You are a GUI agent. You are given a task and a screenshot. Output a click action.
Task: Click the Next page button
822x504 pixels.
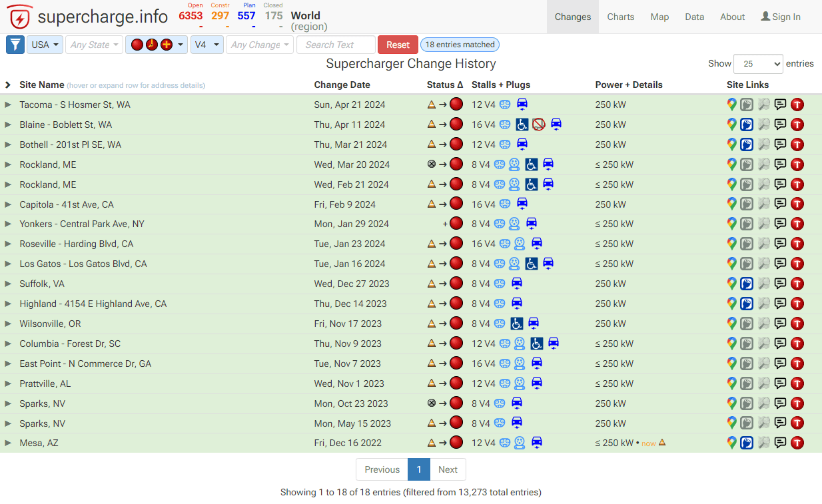click(448, 469)
